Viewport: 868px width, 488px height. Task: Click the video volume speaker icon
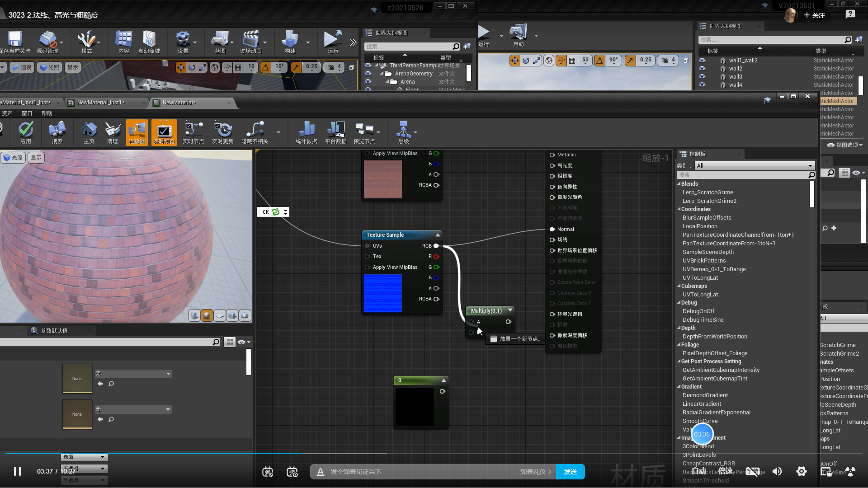tap(777, 471)
